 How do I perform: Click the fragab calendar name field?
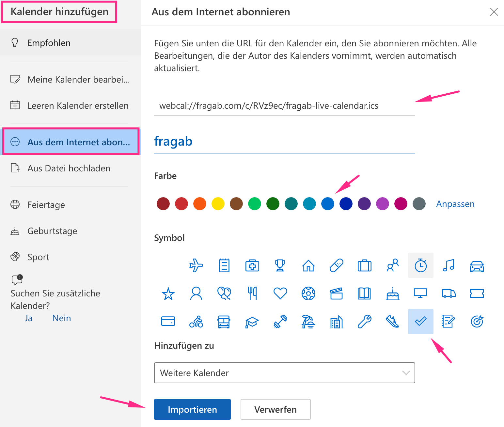pyautogui.click(x=285, y=142)
